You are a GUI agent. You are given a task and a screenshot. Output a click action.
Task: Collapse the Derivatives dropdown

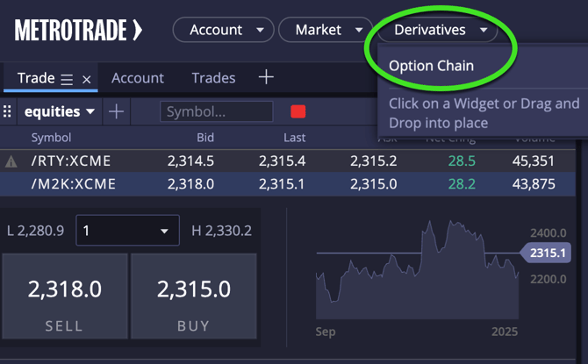[438, 30]
